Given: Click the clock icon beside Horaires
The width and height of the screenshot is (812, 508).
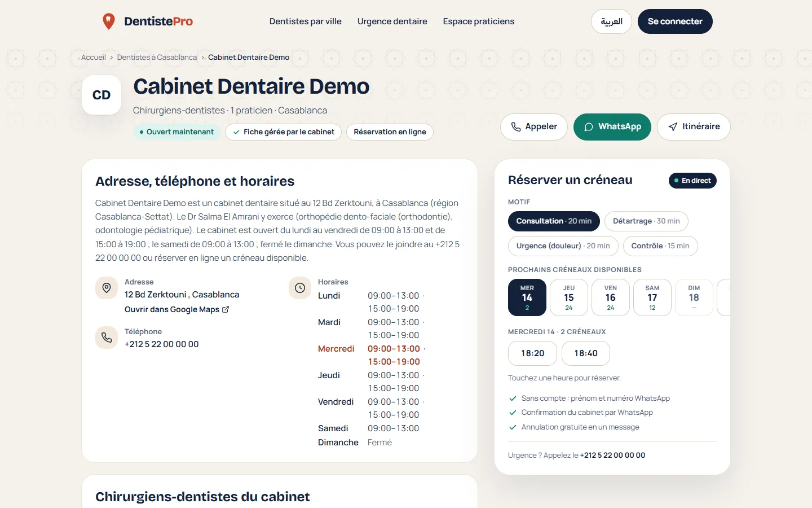Looking at the screenshot, I should [x=300, y=288].
